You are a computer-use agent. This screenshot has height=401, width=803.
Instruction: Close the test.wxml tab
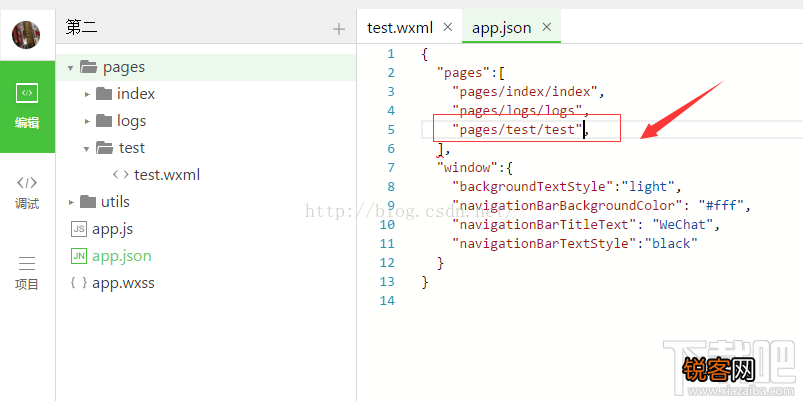(x=448, y=27)
